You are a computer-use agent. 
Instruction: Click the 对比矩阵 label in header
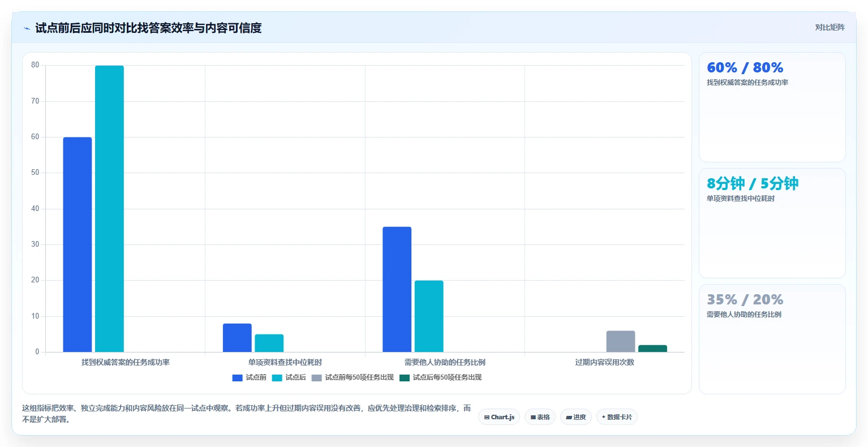coord(830,28)
